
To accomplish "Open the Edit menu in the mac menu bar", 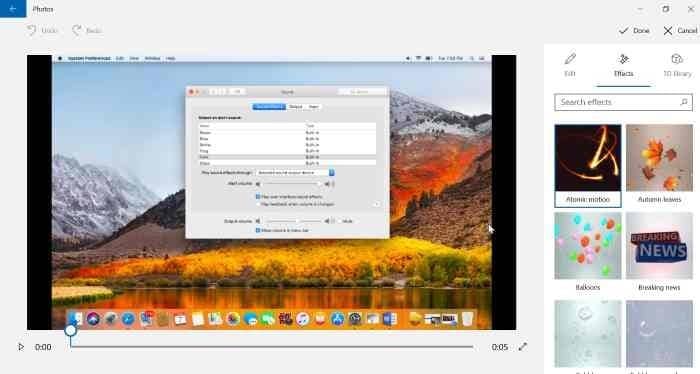I will 120,58.
